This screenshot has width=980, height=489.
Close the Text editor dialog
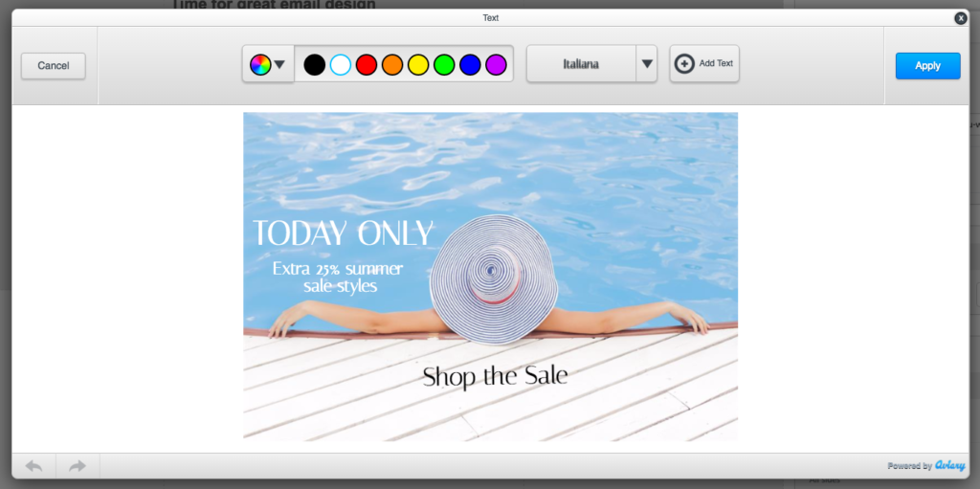pyautogui.click(x=961, y=18)
